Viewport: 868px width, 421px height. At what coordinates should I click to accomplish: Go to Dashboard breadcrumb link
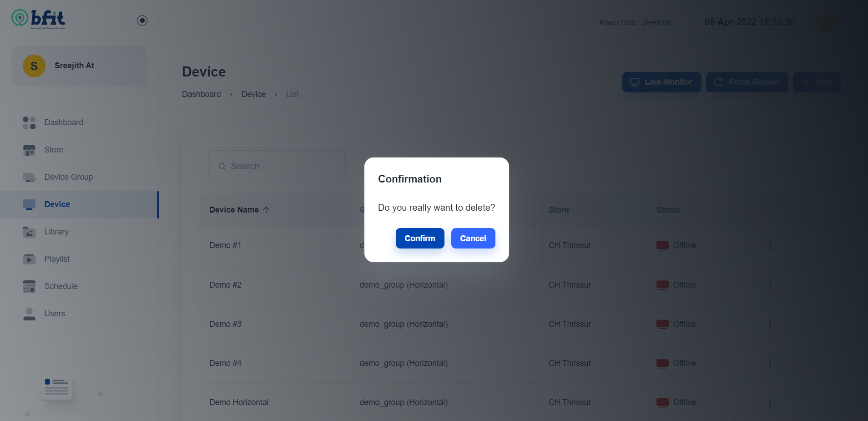tap(202, 94)
